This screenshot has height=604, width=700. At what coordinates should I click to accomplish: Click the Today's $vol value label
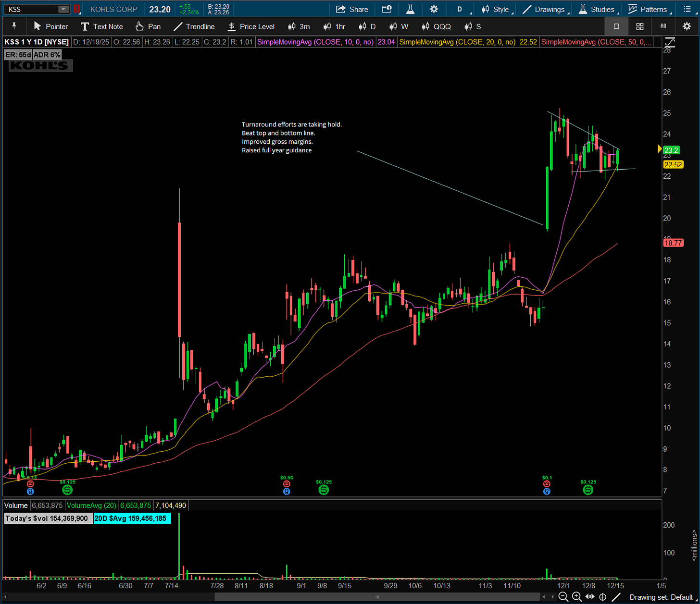[x=48, y=518]
